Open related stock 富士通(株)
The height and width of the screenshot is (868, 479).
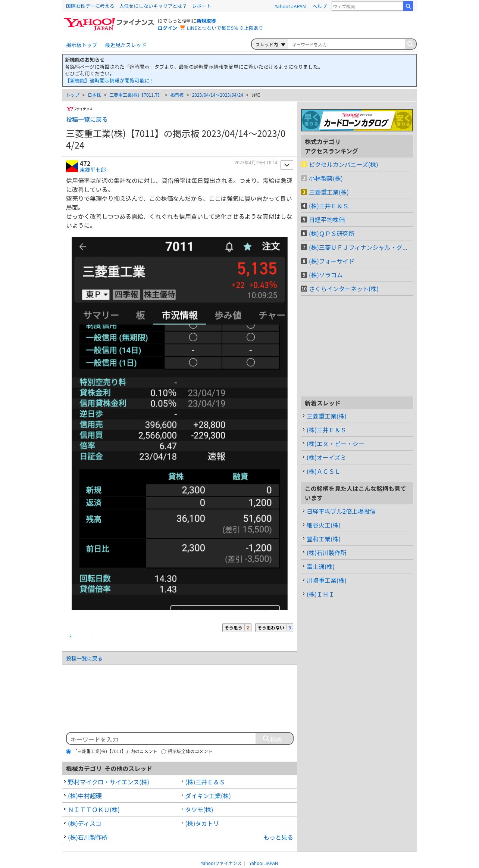click(320, 567)
